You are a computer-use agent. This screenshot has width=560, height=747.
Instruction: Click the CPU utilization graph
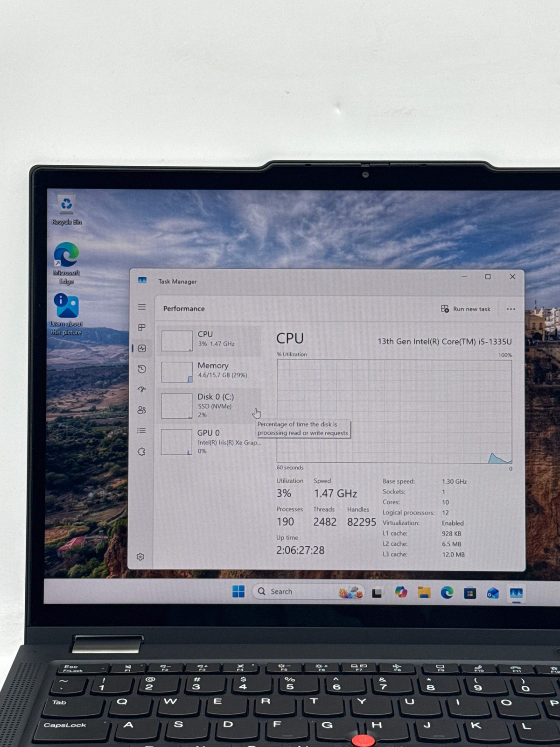pyautogui.click(x=394, y=411)
